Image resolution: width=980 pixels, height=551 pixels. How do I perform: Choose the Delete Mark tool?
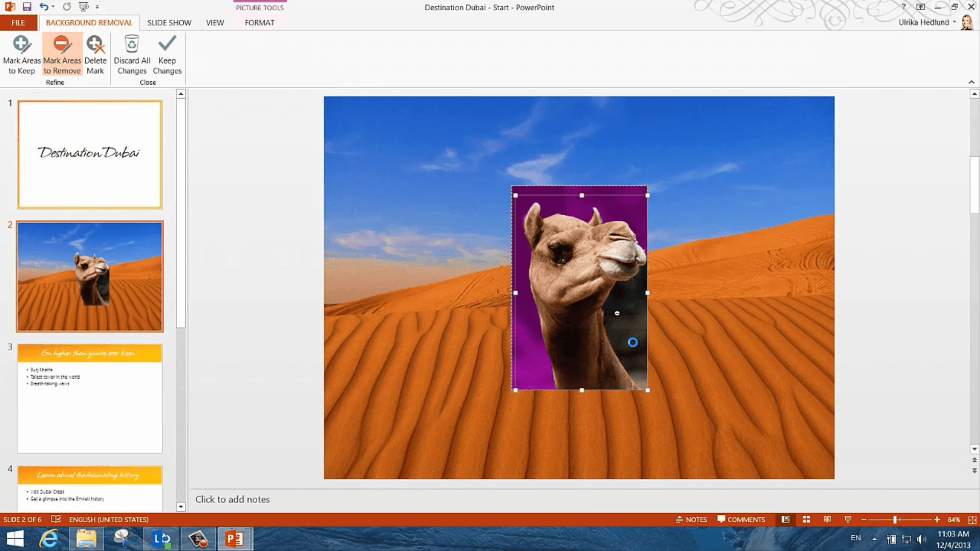pyautogui.click(x=95, y=55)
